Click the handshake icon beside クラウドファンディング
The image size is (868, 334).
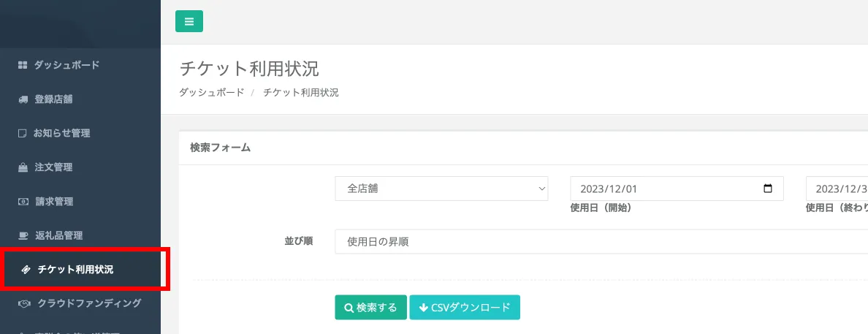point(24,303)
